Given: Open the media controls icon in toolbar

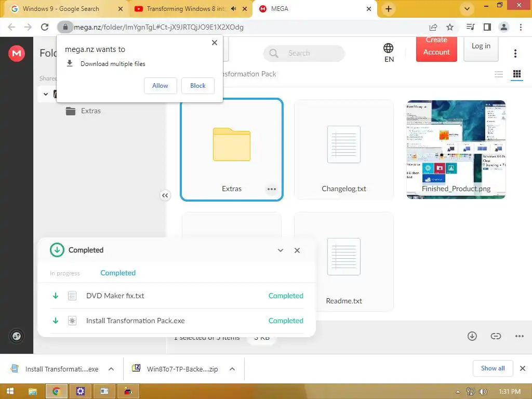Looking at the screenshot, I should (x=470, y=27).
